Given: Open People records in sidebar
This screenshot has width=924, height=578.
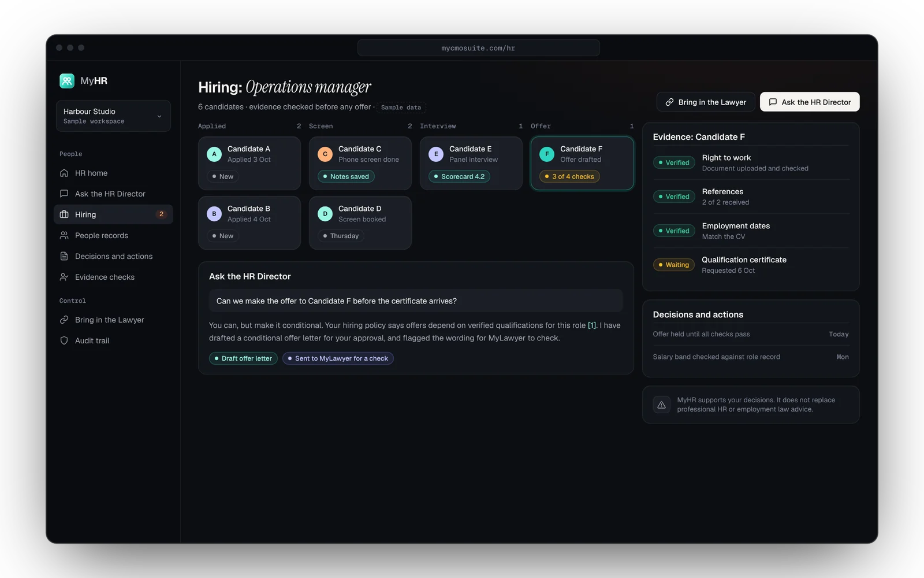Looking at the screenshot, I should point(113,235).
